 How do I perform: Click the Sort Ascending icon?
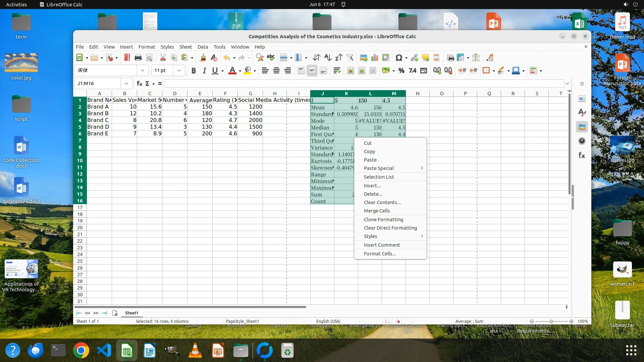(328, 58)
